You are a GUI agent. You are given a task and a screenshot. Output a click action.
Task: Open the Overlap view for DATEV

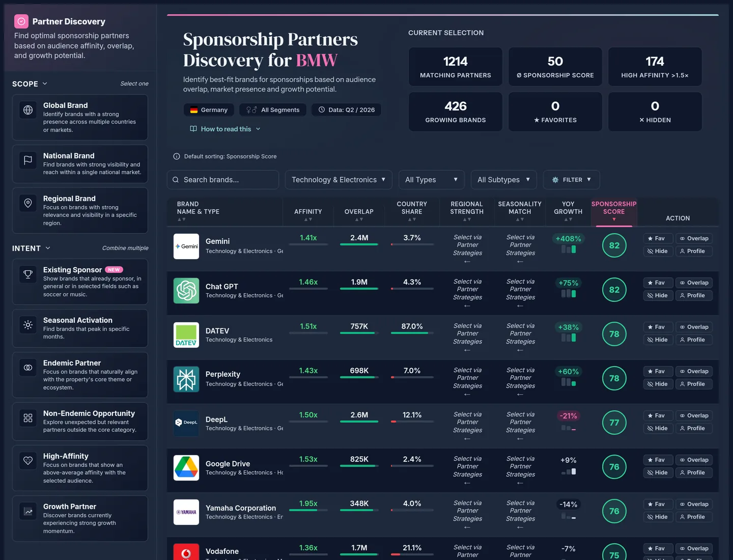(x=694, y=327)
